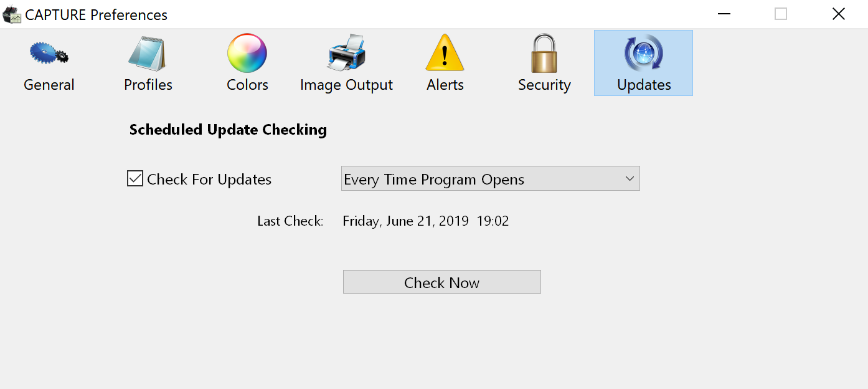The width and height of the screenshot is (868, 389).
Task: Click the yellow warning triangle Alerts icon
Action: (445, 54)
